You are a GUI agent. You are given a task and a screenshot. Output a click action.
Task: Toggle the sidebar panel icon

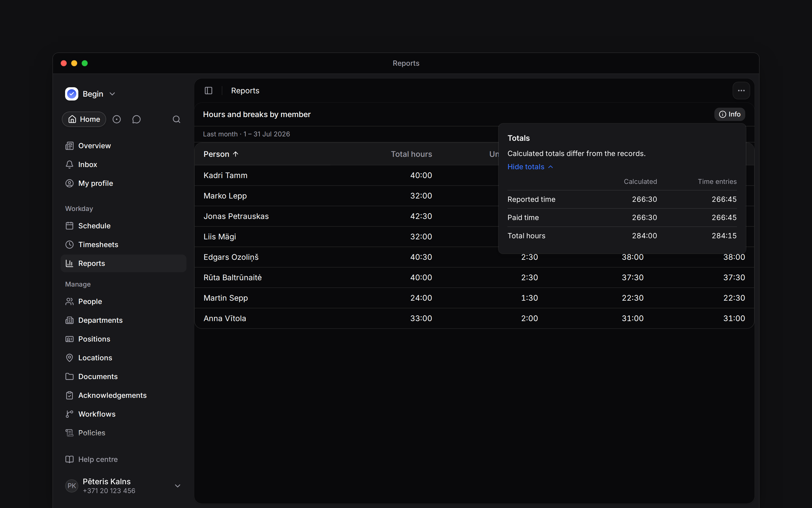208,91
